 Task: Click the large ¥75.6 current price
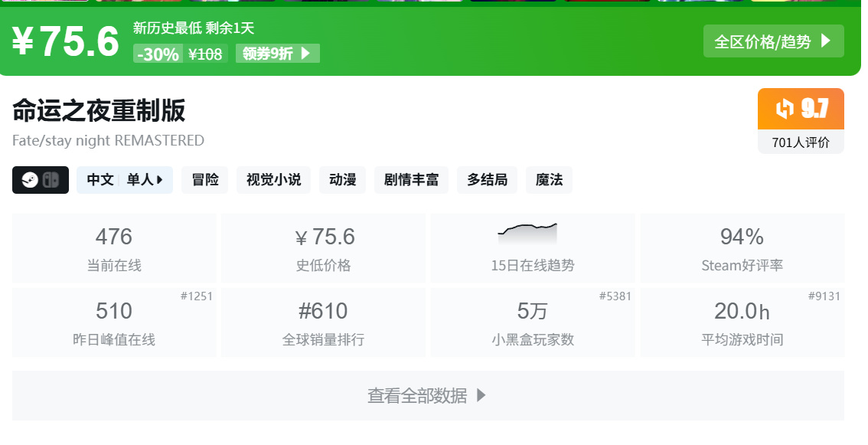[x=65, y=41]
